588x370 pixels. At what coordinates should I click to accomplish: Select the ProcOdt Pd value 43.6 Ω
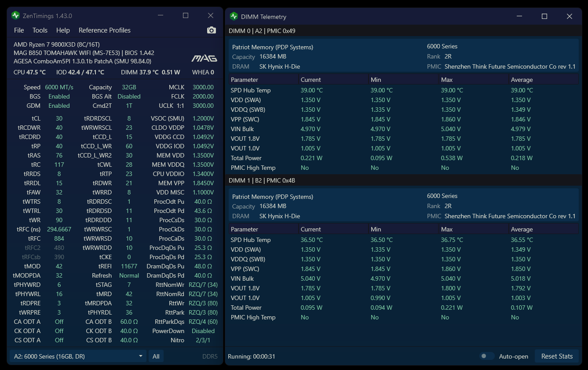[x=203, y=211]
